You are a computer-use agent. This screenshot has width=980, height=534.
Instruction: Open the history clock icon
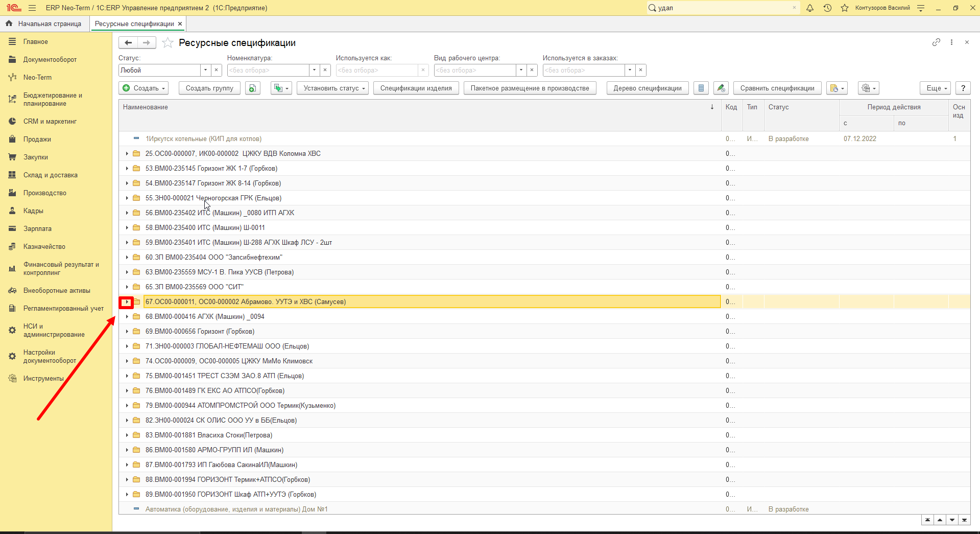pos(827,8)
